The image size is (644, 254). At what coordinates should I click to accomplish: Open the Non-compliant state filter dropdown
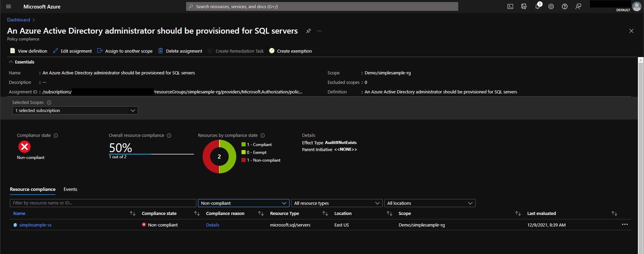point(244,203)
